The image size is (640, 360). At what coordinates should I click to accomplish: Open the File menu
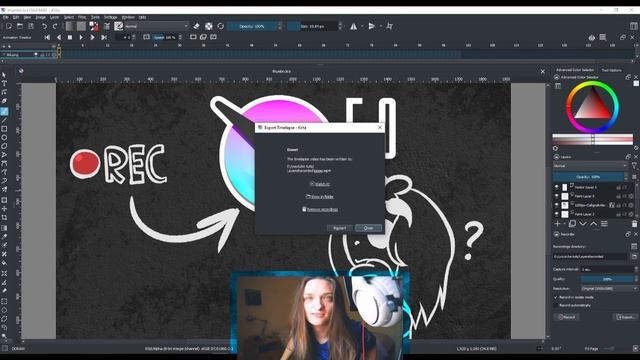click(x=6, y=17)
